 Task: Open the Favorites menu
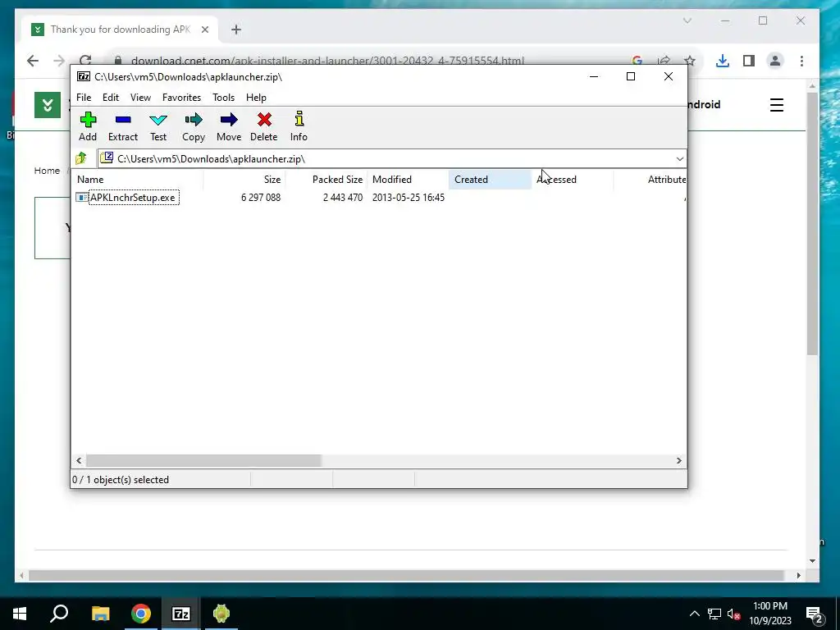(x=181, y=98)
